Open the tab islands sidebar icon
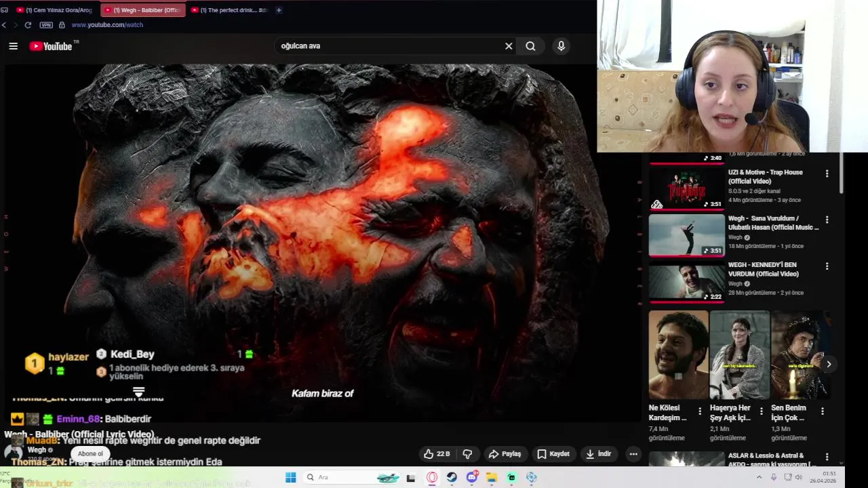This screenshot has height=488, width=868. 4,10
